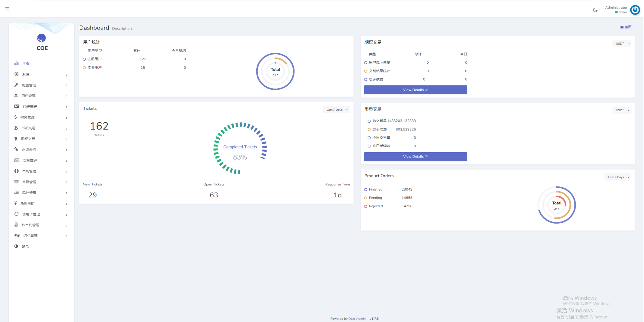Click the 实名用户 legend marker
This screenshot has height=322, width=644.
pos(84,68)
